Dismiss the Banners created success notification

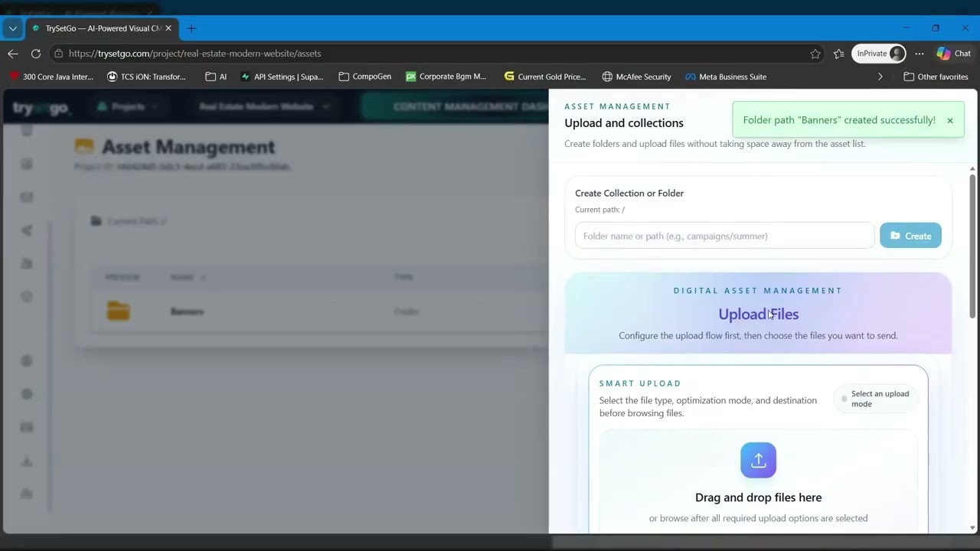pyautogui.click(x=950, y=120)
